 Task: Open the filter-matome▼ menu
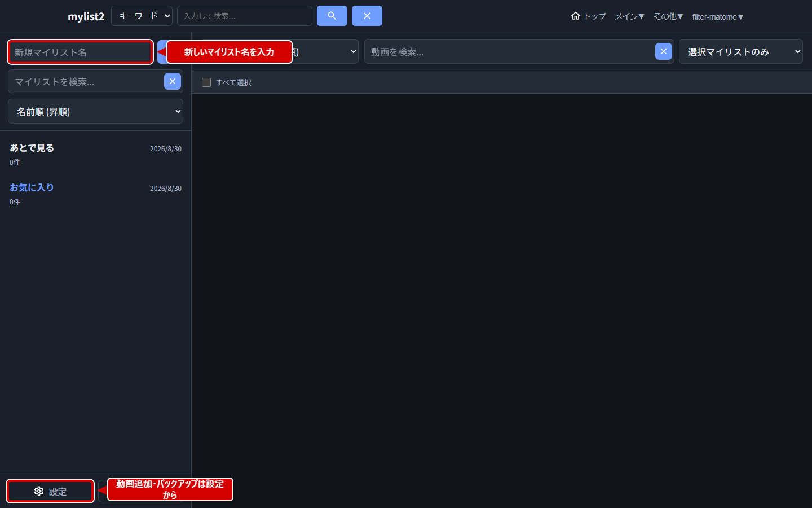[718, 17]
